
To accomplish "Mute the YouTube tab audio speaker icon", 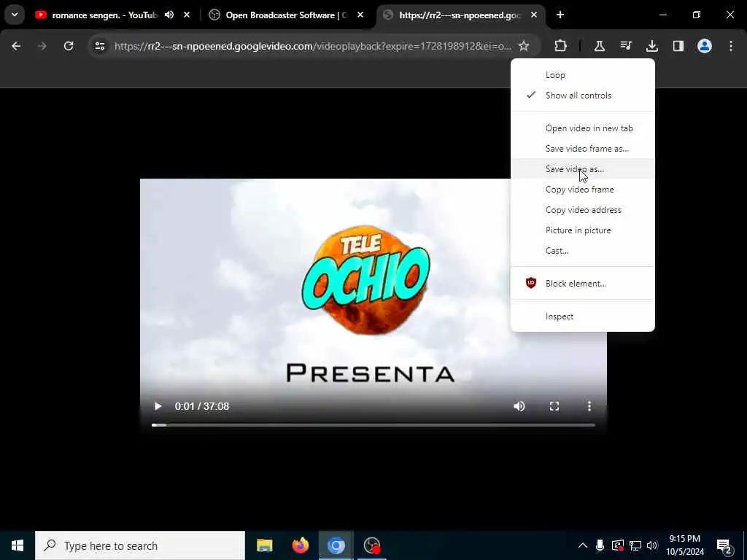I will click(169, 15).
